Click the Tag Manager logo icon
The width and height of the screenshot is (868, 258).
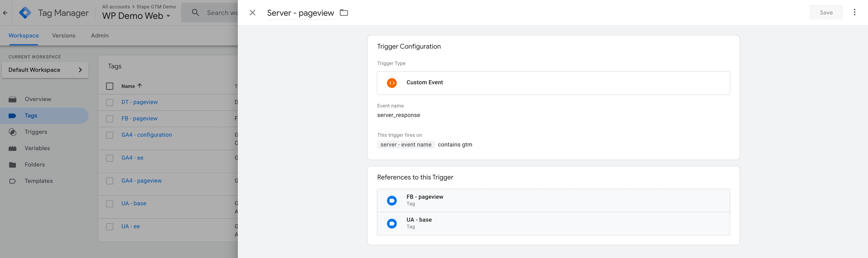pos(25,13)
